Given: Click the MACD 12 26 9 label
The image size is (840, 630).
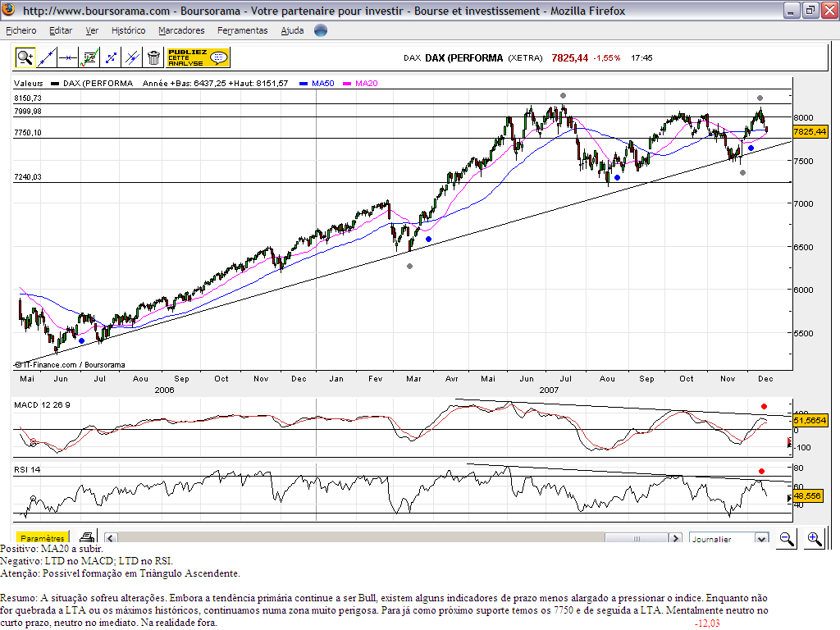Looking at the screenshot, I should tap(42, 405).
